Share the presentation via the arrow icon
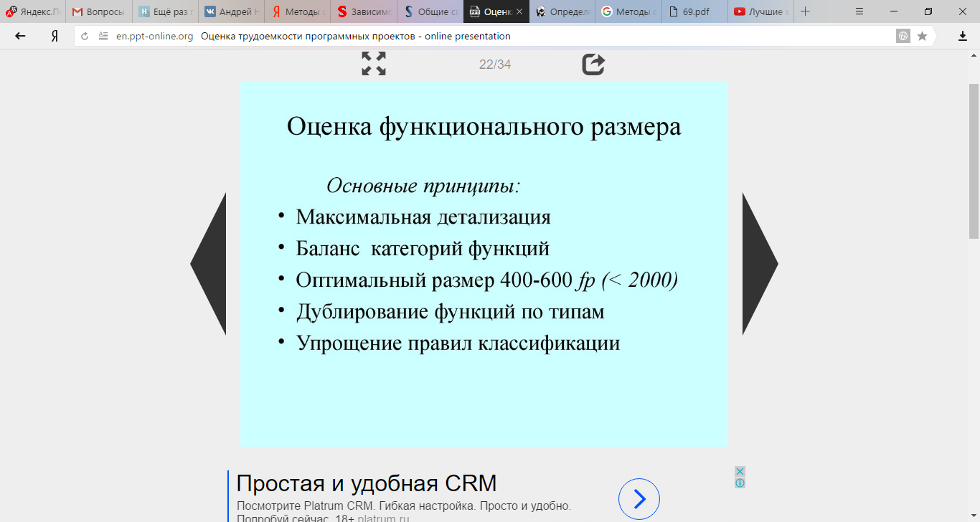The image size is (980, 522). [593, 64]
